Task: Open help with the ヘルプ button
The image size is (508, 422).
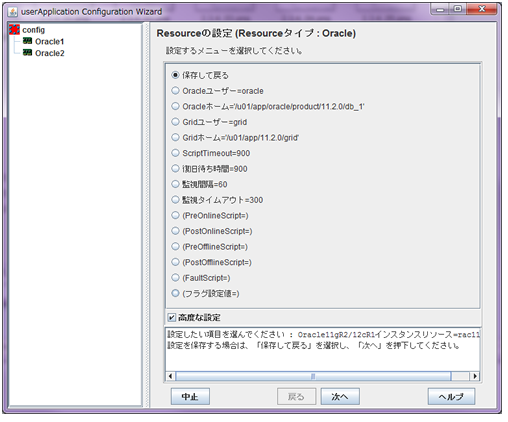Action: tap(451, 396)
